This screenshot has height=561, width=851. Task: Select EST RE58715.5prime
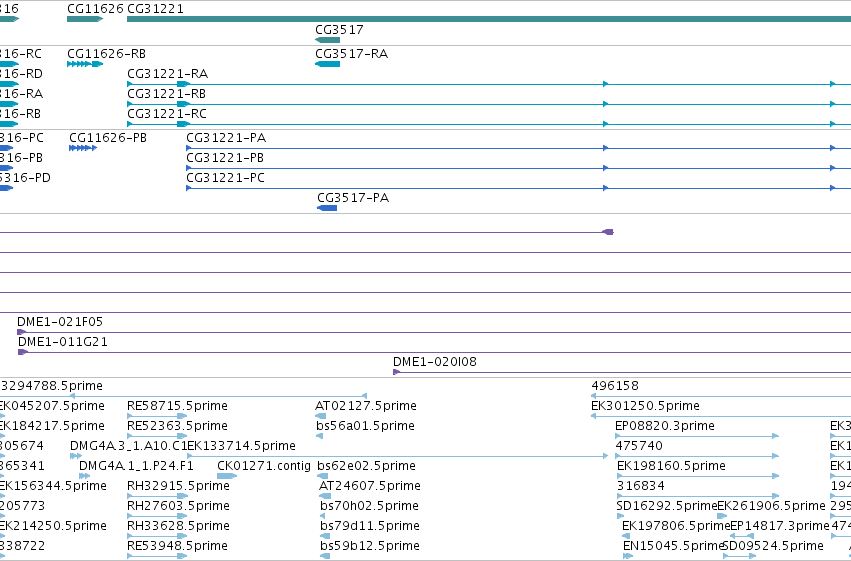point(177,406)
